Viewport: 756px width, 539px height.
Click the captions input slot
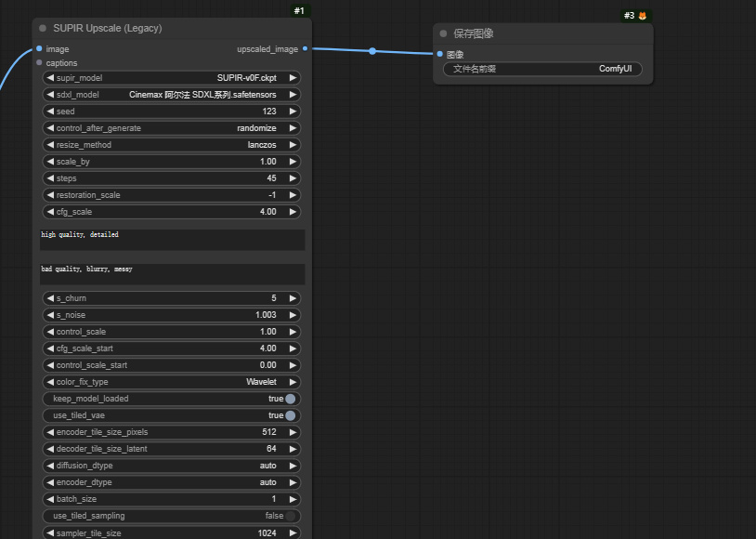[37, 62]
